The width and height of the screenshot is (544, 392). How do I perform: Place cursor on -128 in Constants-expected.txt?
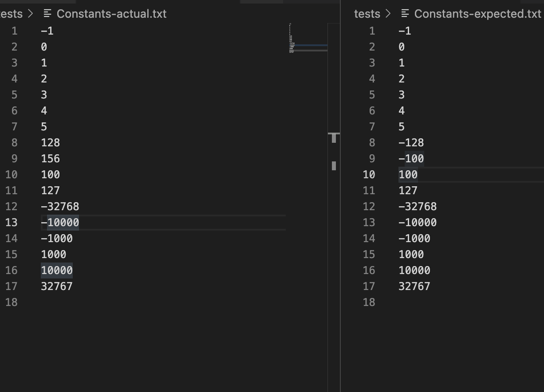pyautogui.click(x=411, y=142)
